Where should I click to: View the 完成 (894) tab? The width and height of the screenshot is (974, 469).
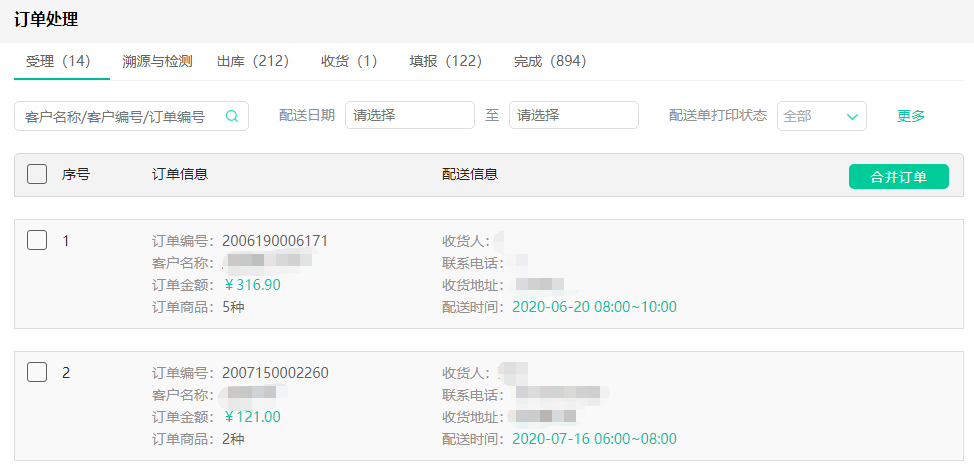551,62
